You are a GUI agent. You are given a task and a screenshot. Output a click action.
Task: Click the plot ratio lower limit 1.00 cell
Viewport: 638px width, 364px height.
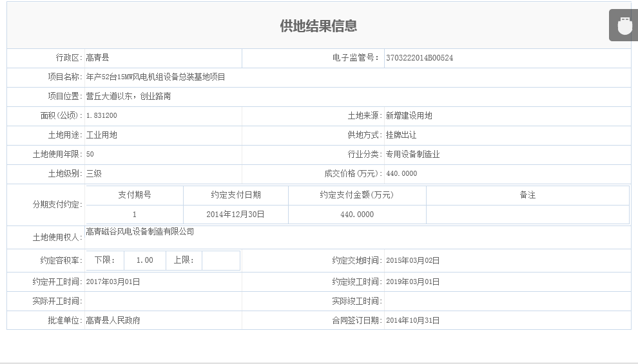click(145, 260)
